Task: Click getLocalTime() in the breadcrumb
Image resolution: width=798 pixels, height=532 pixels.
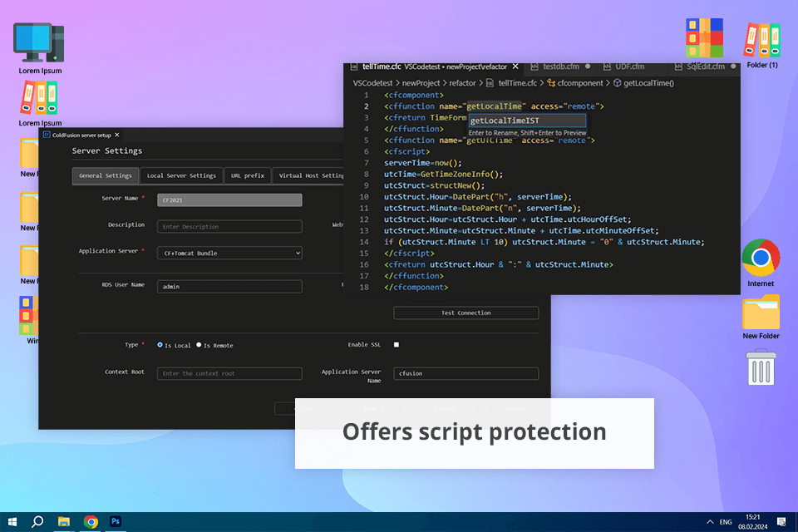Action: point(649,83)
